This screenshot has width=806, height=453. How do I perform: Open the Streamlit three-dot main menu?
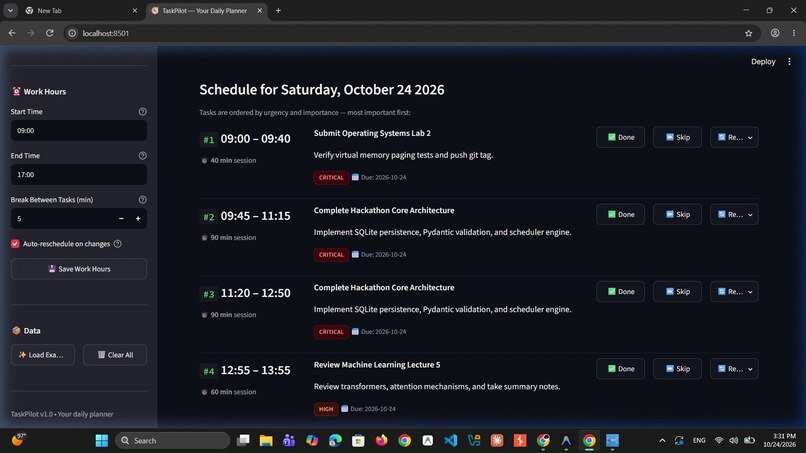tap(789, 62)
